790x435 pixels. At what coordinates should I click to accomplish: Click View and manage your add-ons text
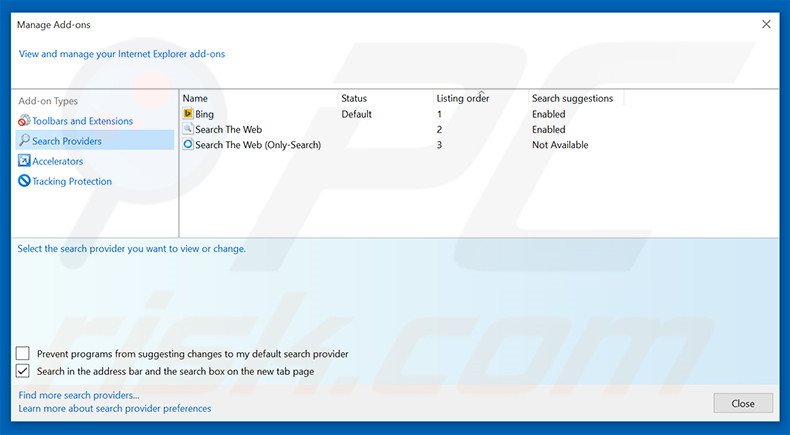point(122,54)
